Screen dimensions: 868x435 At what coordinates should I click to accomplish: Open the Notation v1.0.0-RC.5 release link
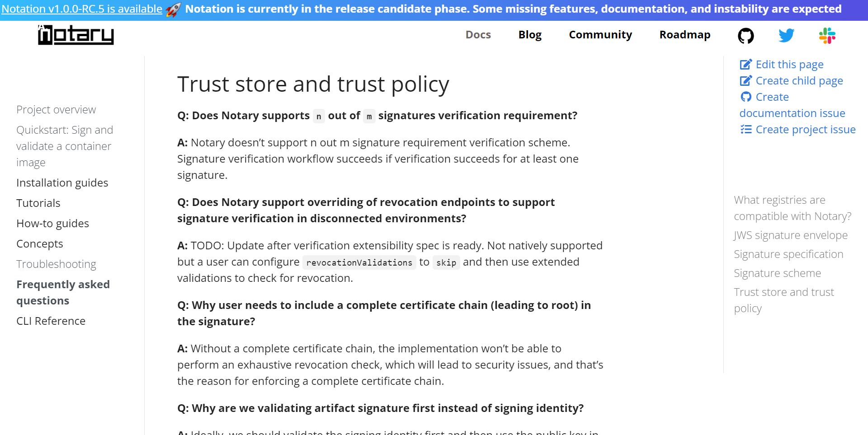tap(81, 9)
